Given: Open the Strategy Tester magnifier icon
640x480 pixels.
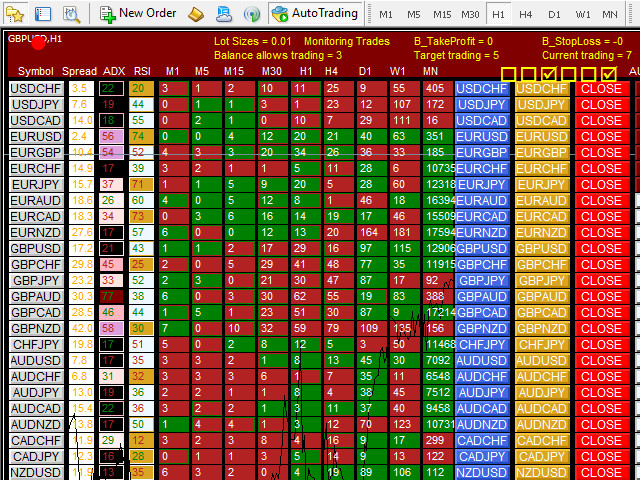Looking at the screenshot, I should pyautogui.click(x=72, y=14).
